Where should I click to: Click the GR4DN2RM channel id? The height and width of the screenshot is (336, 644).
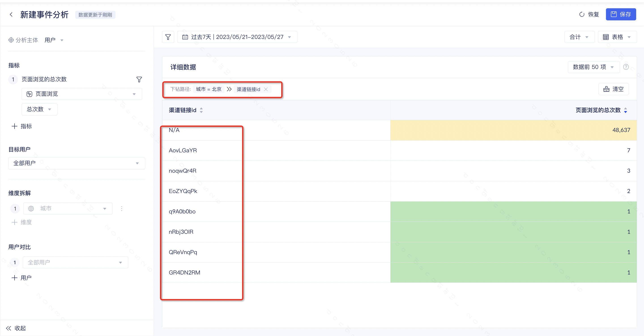click(x=185, y=272)
